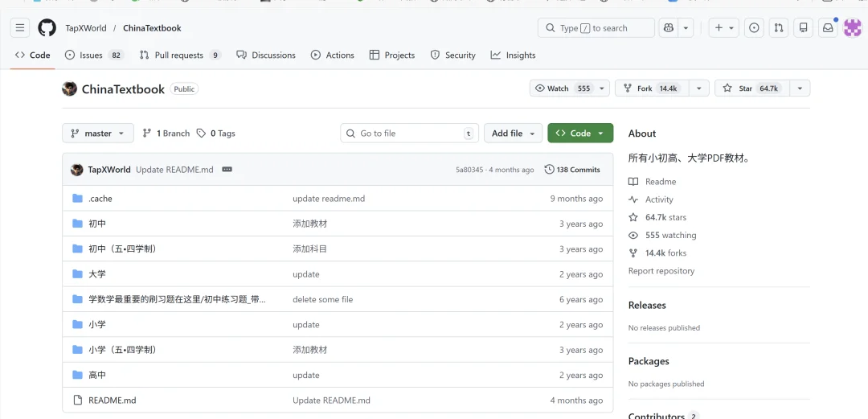Open the notifications inbox icon

pos(827,28)
